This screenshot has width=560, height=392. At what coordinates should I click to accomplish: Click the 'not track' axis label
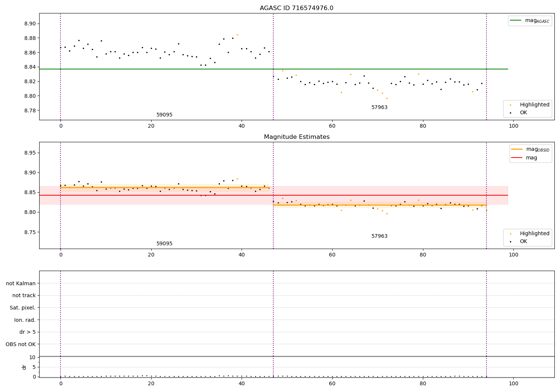(24, 295)
